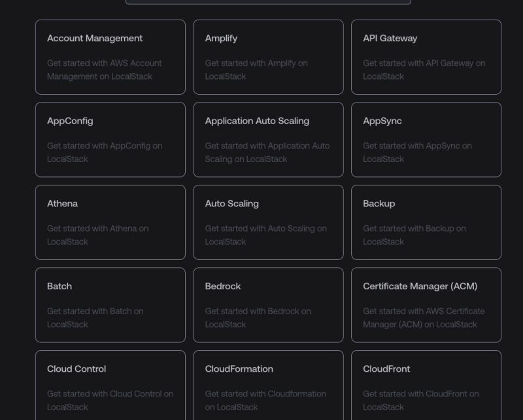Viewport: 523px width, 420px height.
Task: Open the Bedrock card
Action: [268, 305]
